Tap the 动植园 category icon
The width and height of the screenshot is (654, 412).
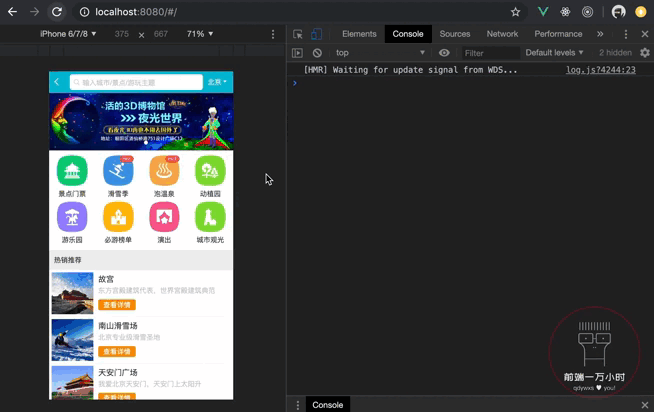pyautogui.click(x=210, y=171)
